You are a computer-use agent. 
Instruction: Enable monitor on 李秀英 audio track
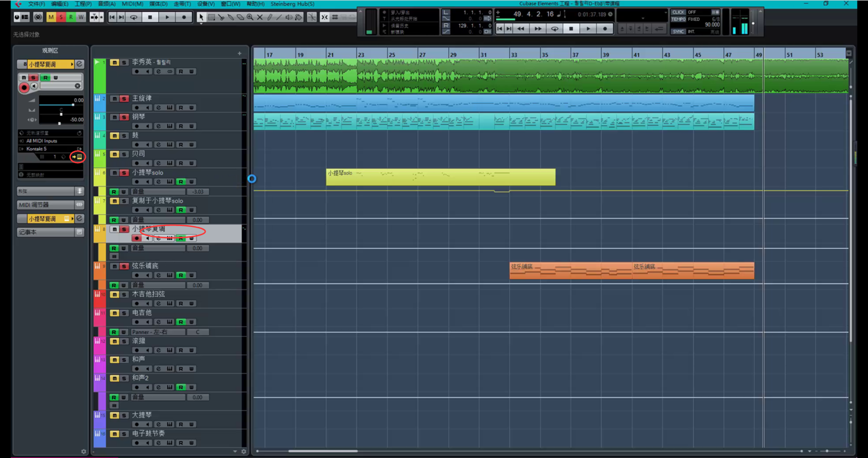point(148,71)
